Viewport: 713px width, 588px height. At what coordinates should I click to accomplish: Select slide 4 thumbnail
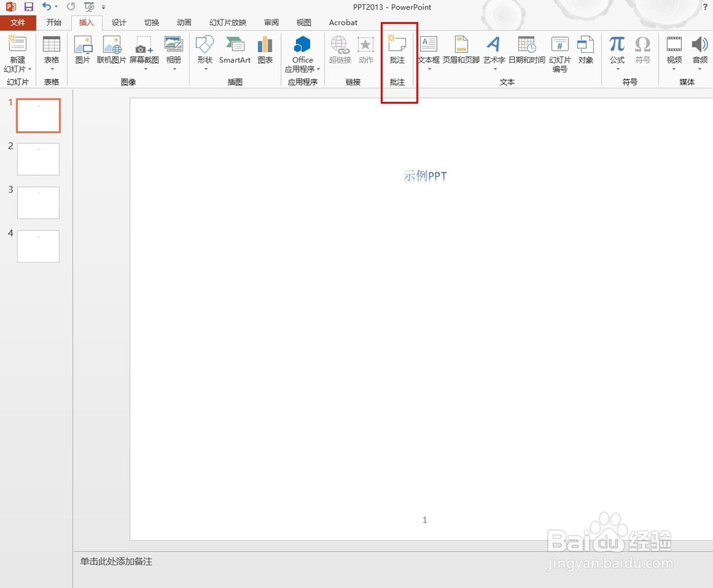point(39,247)
